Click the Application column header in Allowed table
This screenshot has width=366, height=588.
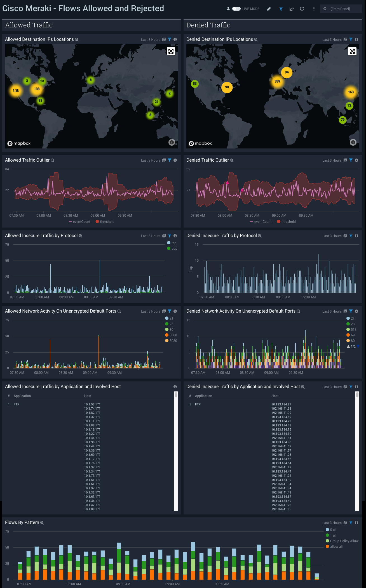[x=22, y=396]
